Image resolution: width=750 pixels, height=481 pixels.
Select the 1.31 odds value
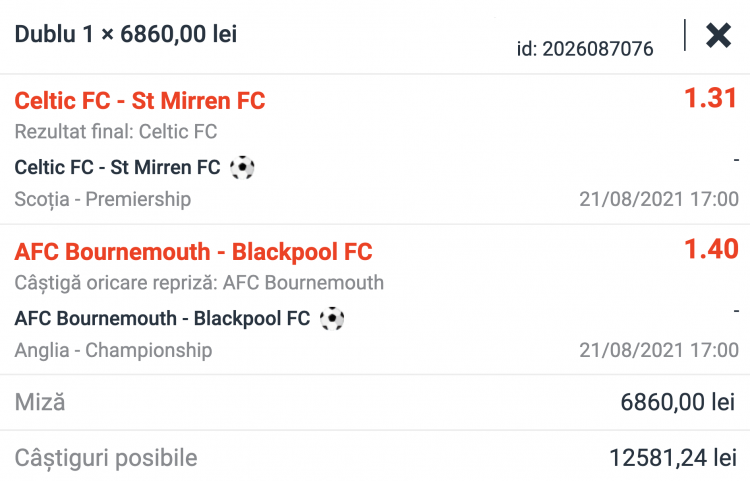click(x=710, y=98)
